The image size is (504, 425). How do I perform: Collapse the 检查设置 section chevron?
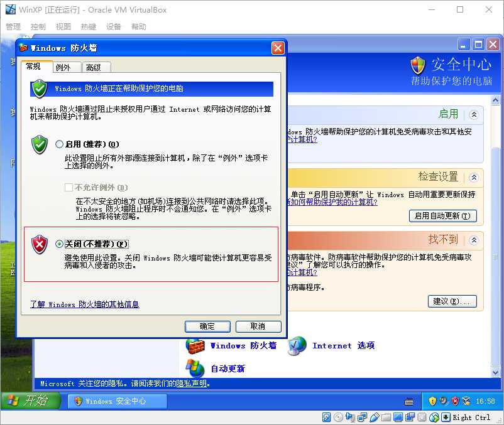[473, 177]
